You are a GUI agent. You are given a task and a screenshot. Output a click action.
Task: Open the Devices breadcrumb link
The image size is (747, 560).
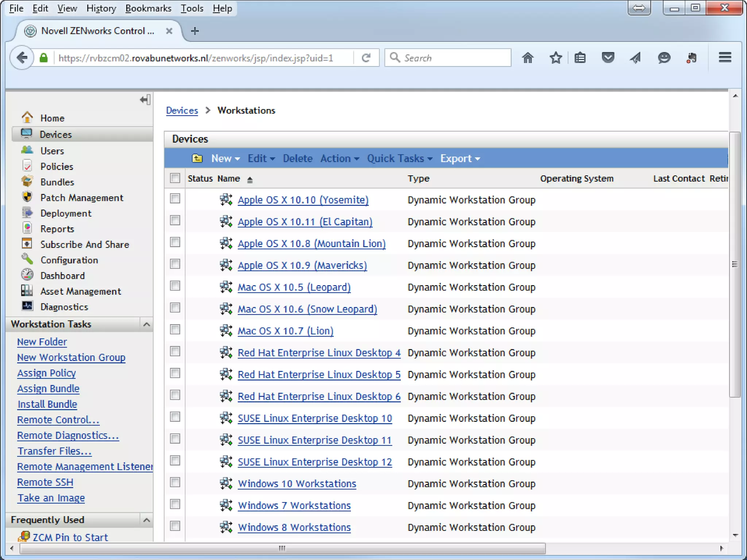[x=182, y=110]
